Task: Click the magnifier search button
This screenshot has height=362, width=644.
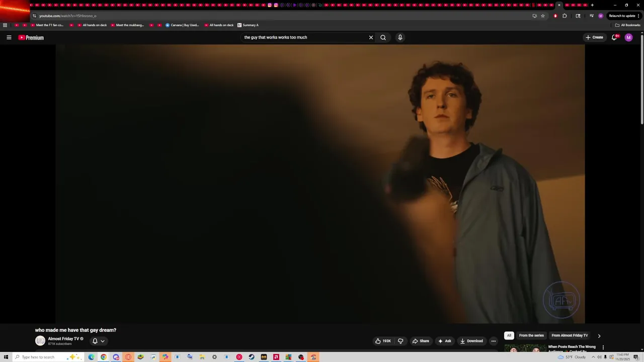Action: 383,37
